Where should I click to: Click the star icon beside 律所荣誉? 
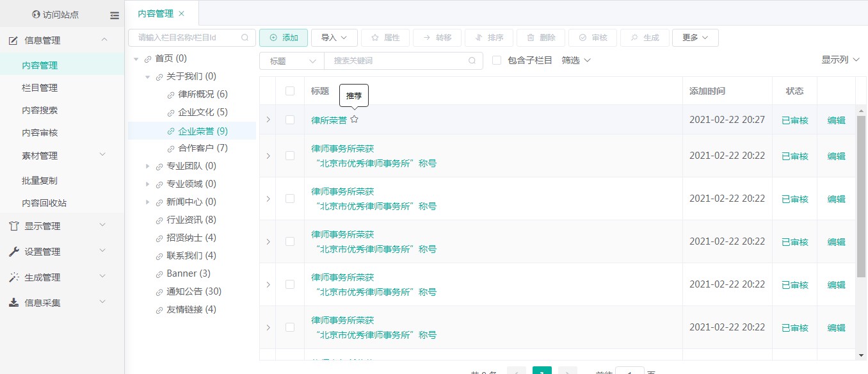point(355,119)
